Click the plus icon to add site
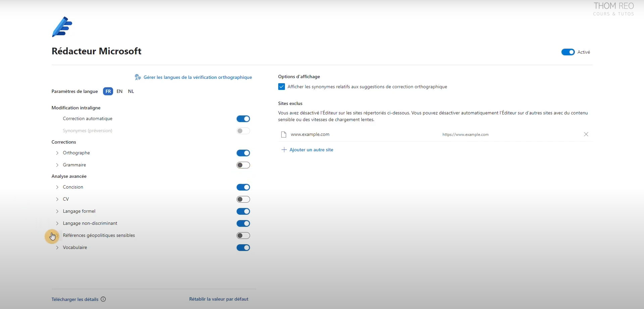Viewport: 644px width, 309px height. (x=284, y=150)
